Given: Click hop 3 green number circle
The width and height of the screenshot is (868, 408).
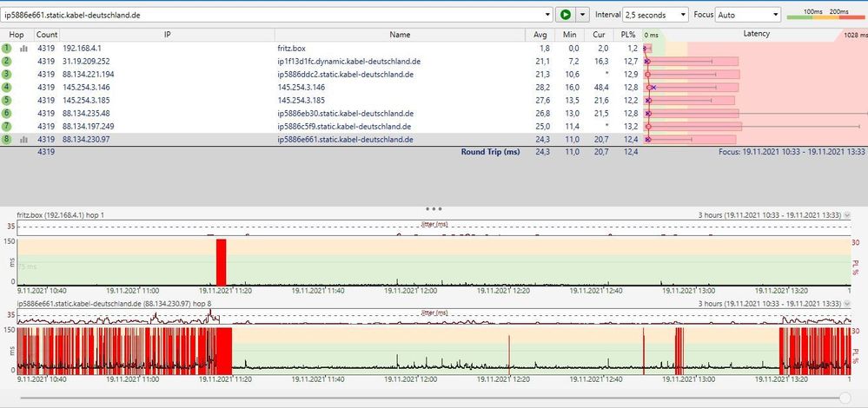Looking at the screenshot, I should 7,75.
